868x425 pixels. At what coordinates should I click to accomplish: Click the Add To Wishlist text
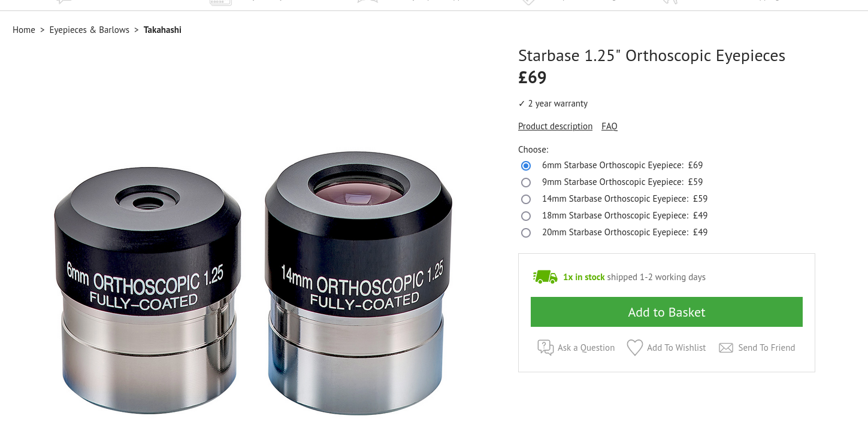(x=676, y=348)
